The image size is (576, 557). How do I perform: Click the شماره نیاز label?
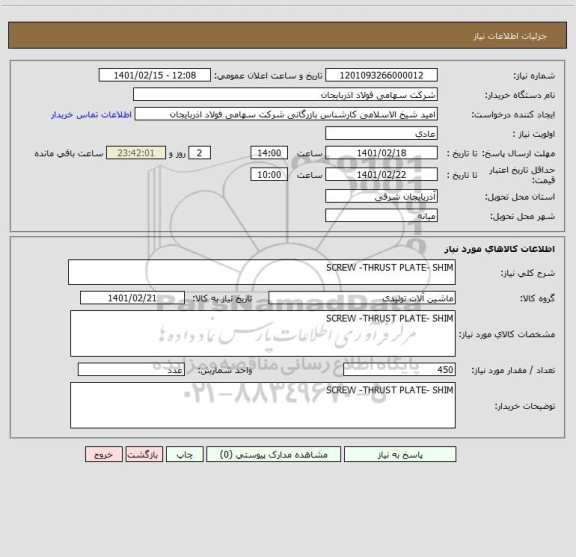pyautogui.click(x=534, y=76)
